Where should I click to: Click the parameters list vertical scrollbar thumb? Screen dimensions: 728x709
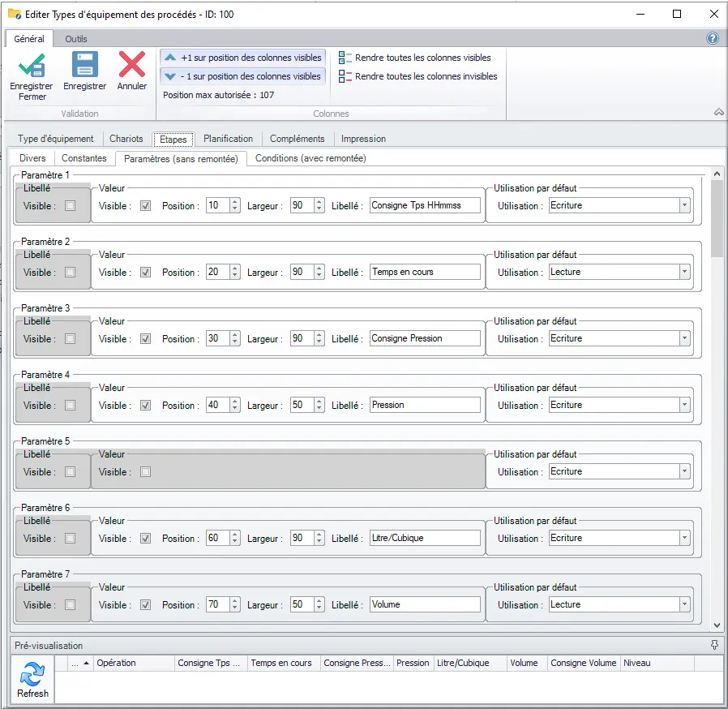pos(717,218)
